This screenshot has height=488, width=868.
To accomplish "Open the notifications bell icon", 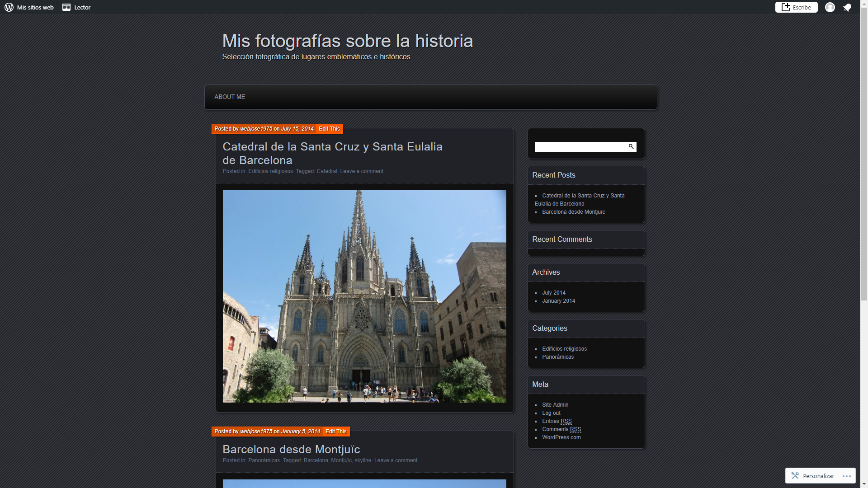I will [847, 7].
